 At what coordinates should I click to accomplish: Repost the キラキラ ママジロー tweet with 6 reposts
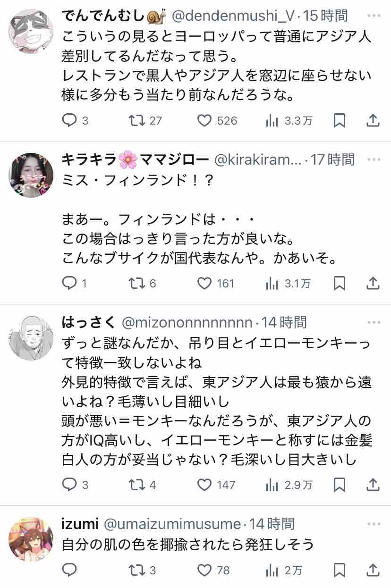(x=137, y=283)
